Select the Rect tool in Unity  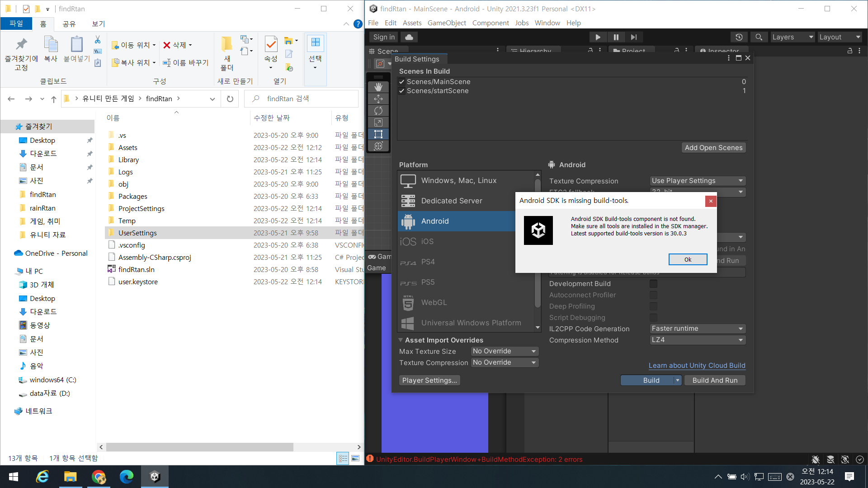tap(378, 134)
